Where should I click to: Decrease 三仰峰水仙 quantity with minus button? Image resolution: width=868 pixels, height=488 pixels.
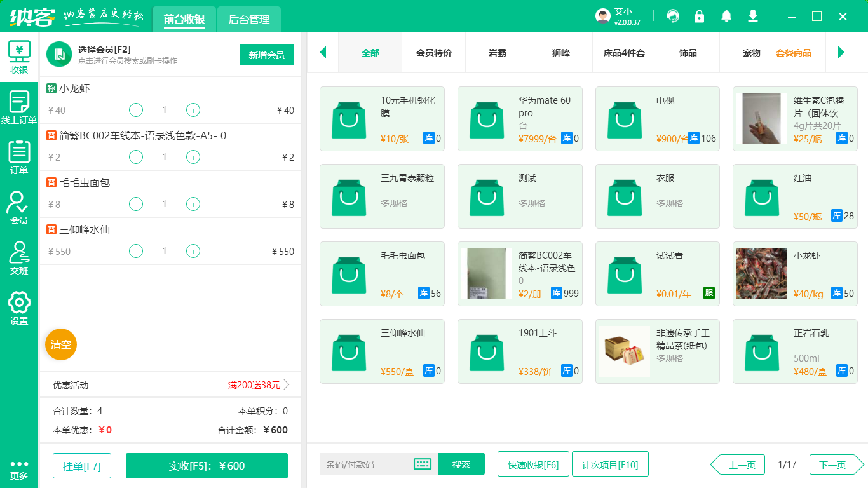click(x=136, y=252)
